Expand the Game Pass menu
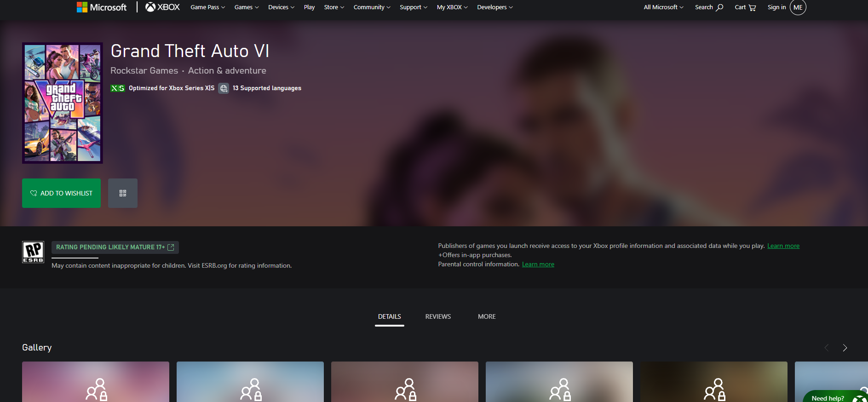Screen dimensions: 868x402 pos(208,7)
